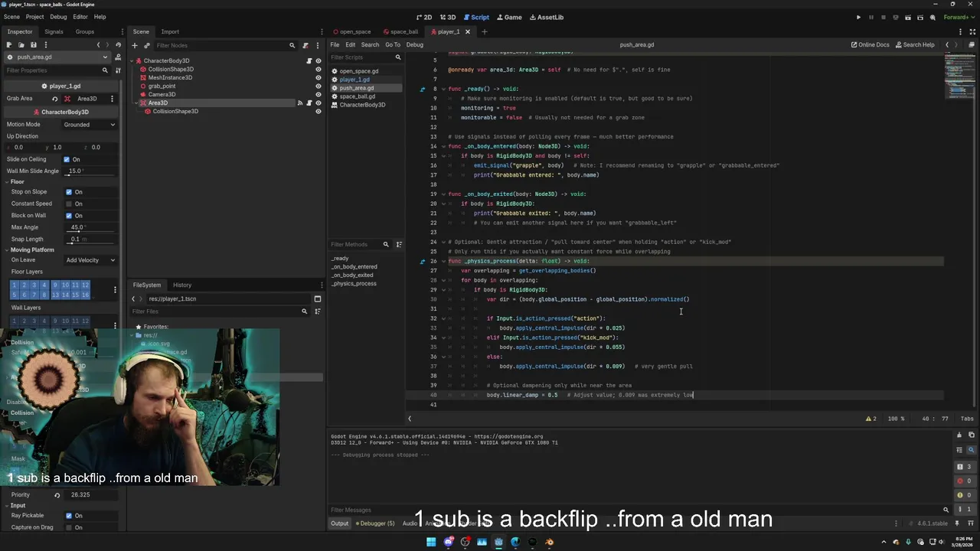This screenshot has height=551, width=980.
Task: Click the instantiate child scene link icon
Action: click(x=147, y=45)
